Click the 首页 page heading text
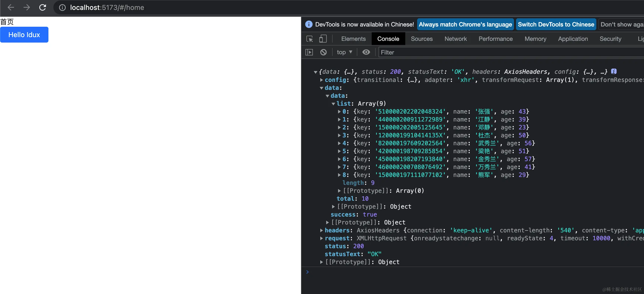The image size is (644, 294). 7,22
